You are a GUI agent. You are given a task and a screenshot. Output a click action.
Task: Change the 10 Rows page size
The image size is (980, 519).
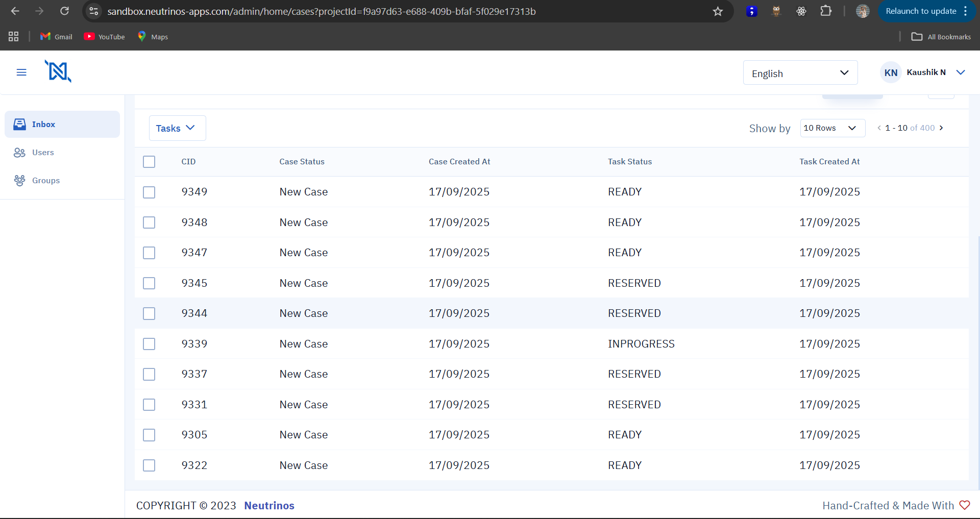pos(832,128)
